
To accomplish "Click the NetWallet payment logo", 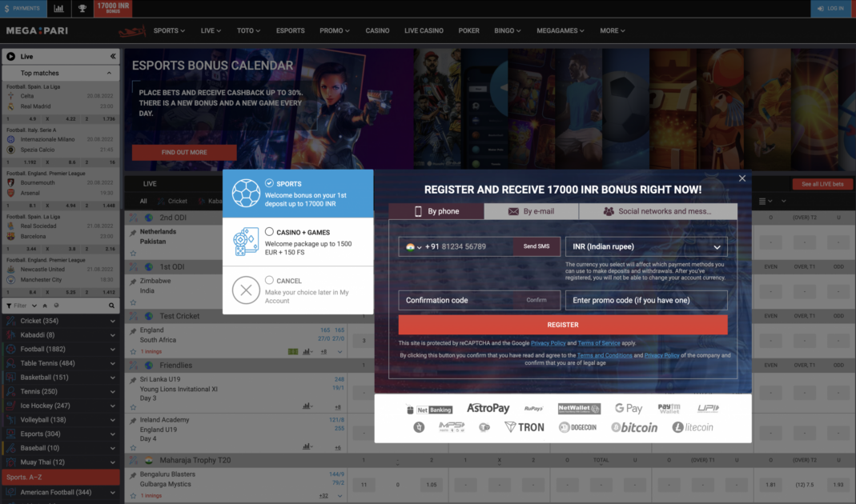I will (x=579, y=408).
